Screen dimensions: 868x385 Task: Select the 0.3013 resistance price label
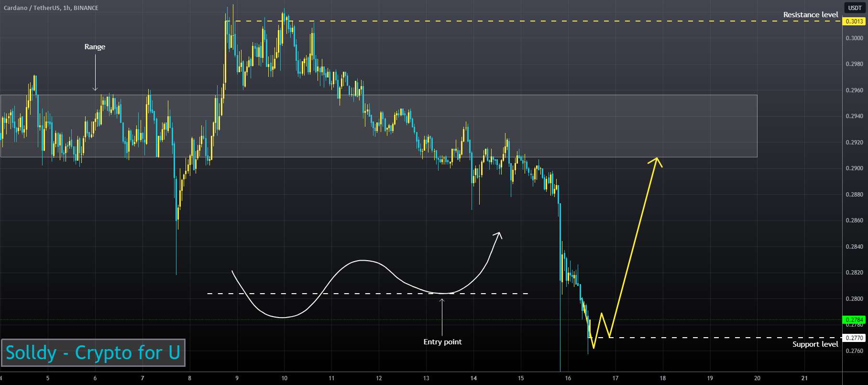[x=855, y=22]
